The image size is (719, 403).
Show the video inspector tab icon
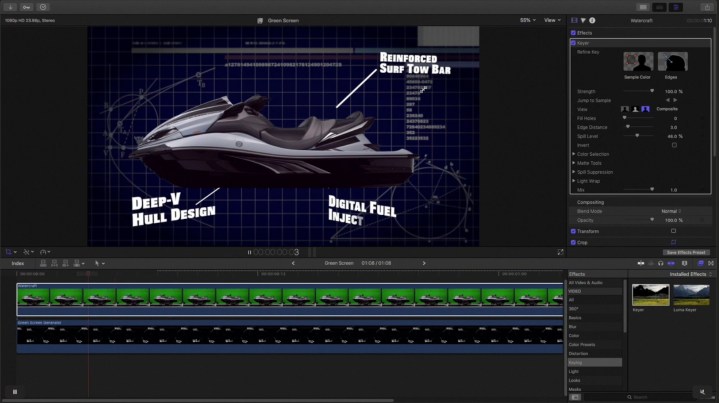574,19
